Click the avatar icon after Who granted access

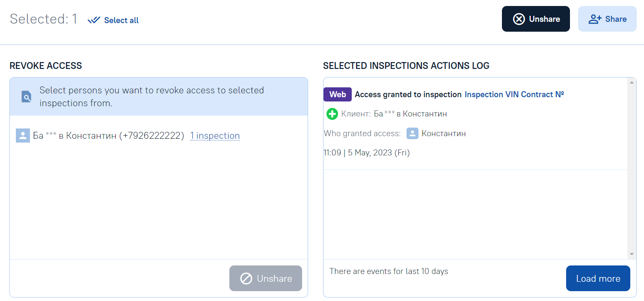tap(413, 133)
